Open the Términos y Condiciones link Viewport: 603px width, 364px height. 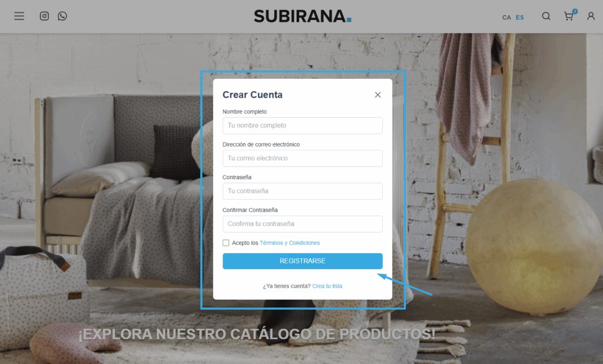[x=290, y=243]
